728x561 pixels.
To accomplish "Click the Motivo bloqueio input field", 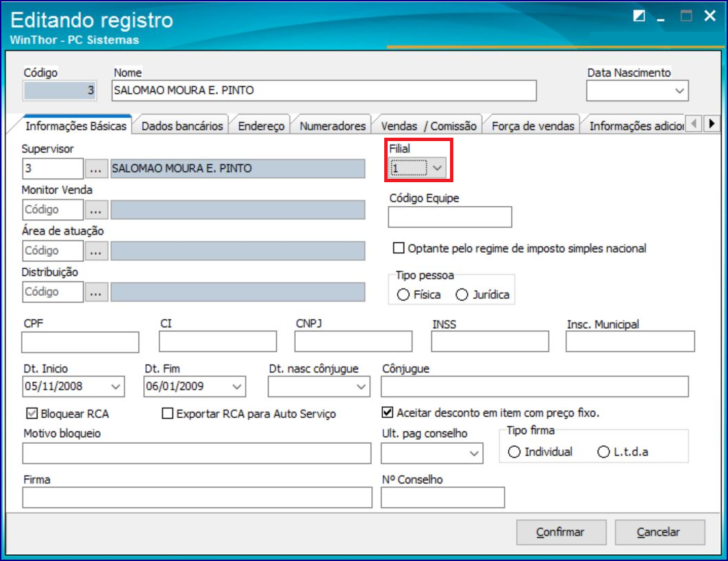I will coord(197,453).
